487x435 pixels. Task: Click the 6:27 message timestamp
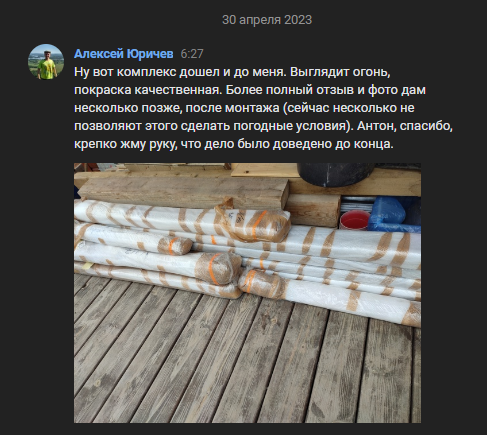[192, 54]
